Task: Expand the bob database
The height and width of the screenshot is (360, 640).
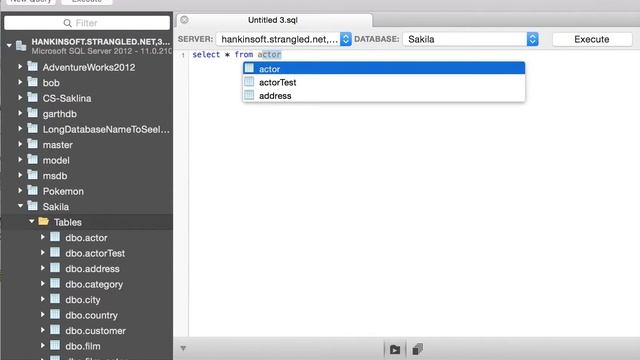Action: (x=20, y=82)
